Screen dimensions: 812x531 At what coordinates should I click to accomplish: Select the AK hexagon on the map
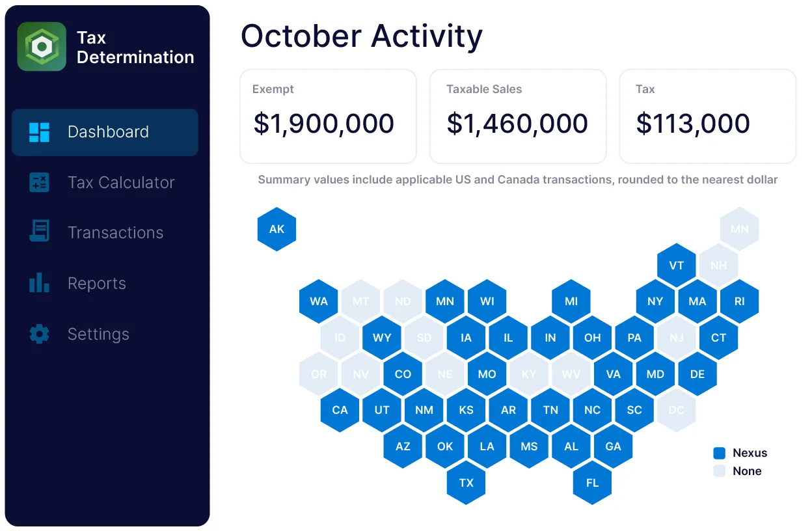(277, 229)
